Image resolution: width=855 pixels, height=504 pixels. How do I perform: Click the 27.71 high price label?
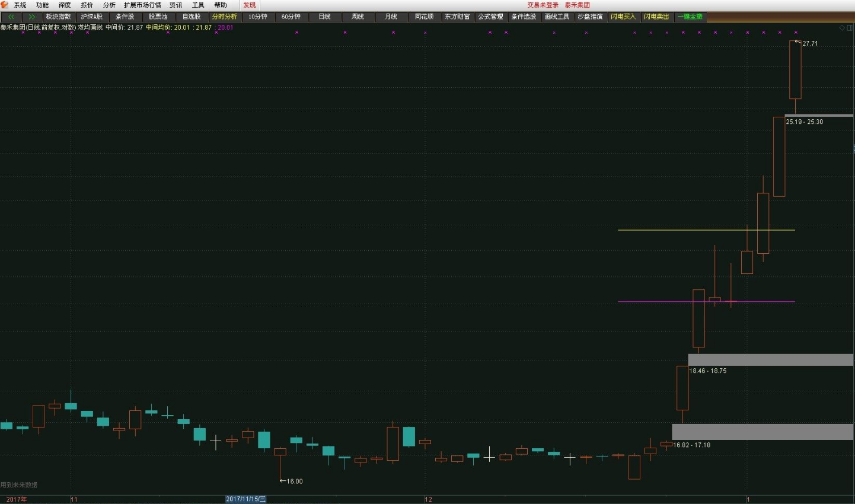(x=810, y=43)
